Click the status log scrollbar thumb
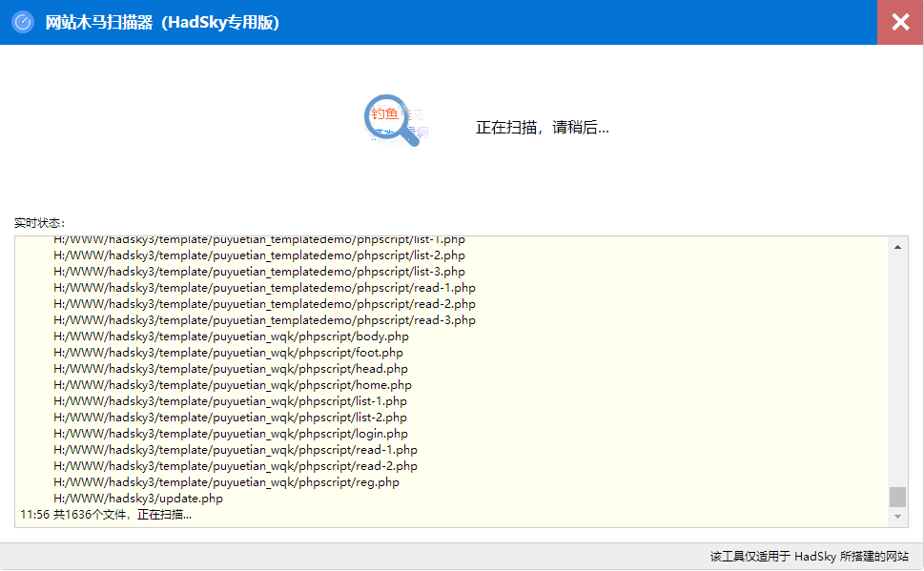 (897, 497)
